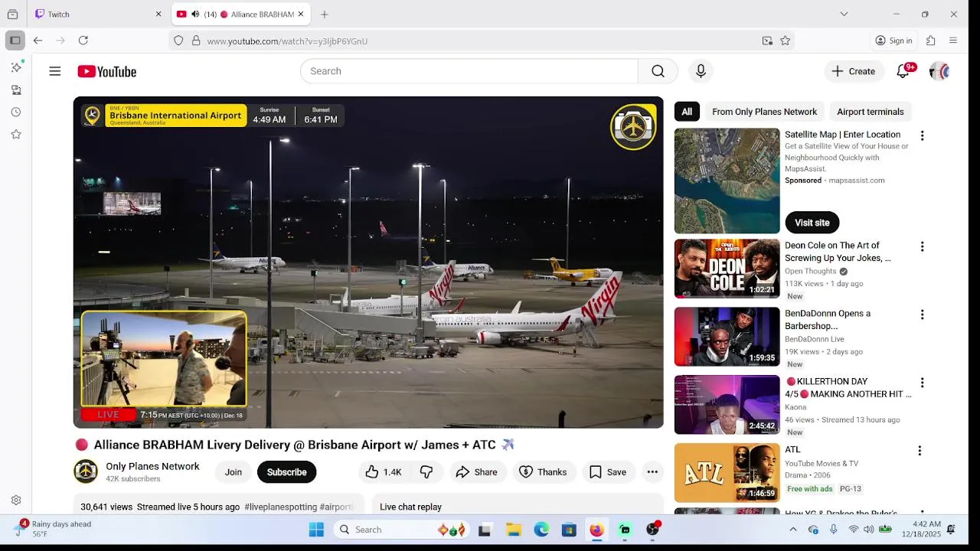Toggle picture-in-picture icon in the address bar
The height and width of the screenshot is (551, 980).
[767, 41]
